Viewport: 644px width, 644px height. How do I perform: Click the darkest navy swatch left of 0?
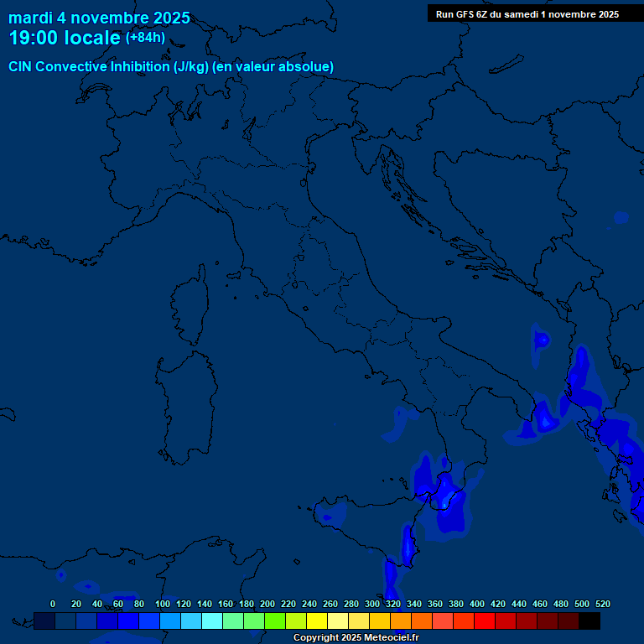(44, 621)
